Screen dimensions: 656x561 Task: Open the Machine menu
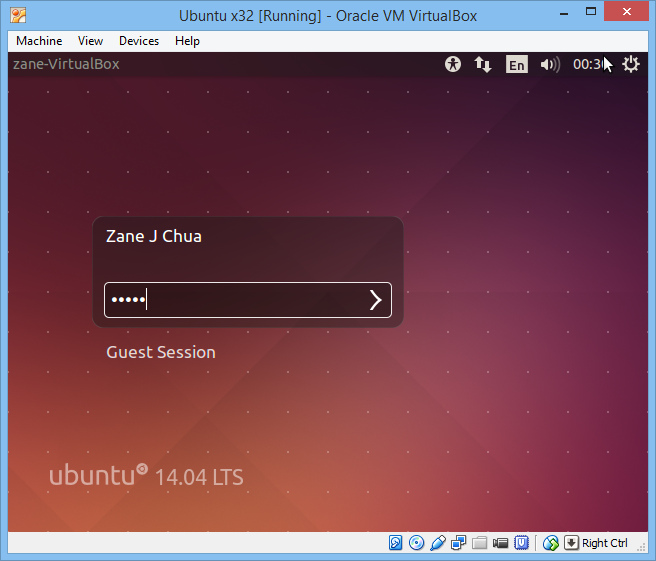pos(39,41)
